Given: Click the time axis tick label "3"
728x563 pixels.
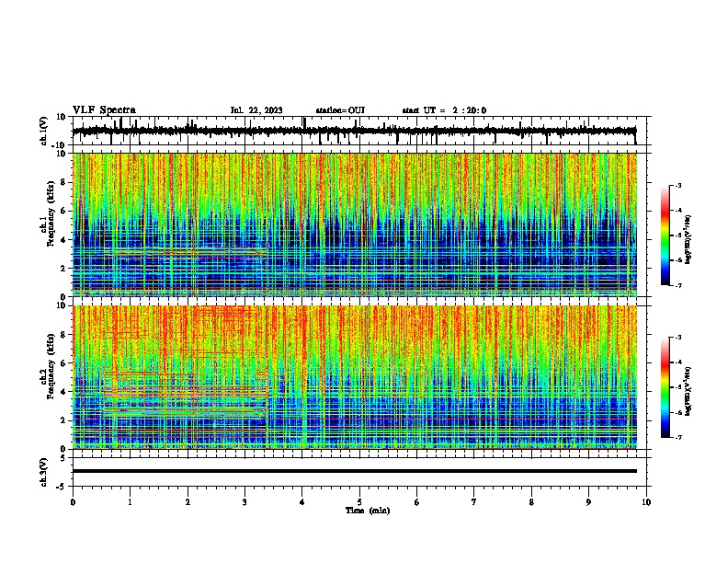Looking at the screenshot, I should pos(245,502).
